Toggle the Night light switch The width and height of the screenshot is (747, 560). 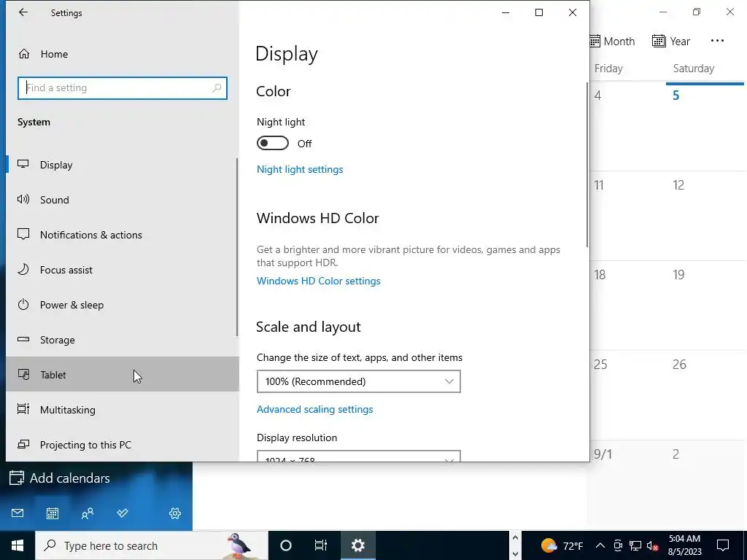pyautogui.click(x=273, y=143)
